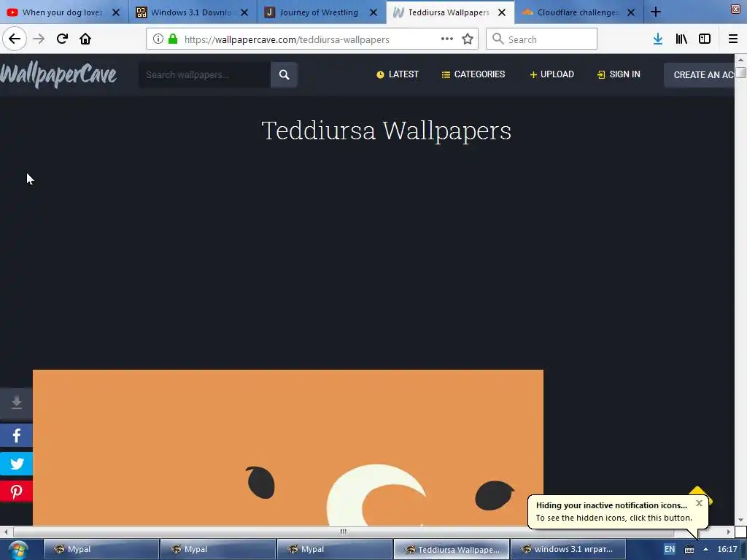The width and height of the screenshot is (747, 560).
Task: Open the browser hamburger menu
Action: point(733,39)
